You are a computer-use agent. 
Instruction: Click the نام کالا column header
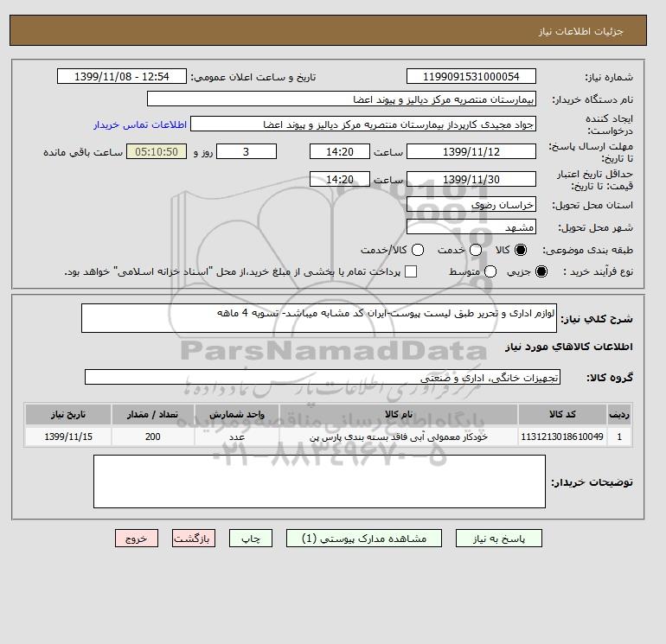(x=399, y=414)
